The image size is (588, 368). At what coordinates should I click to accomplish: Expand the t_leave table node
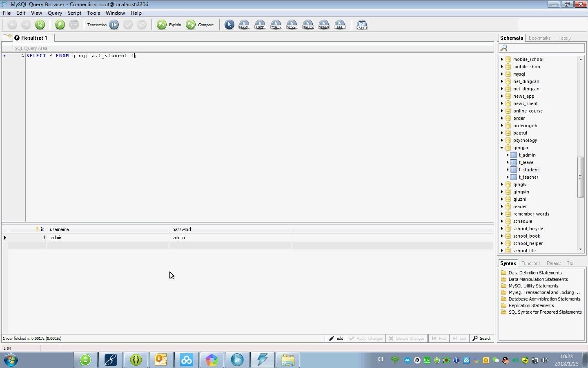tap(508, 162)
